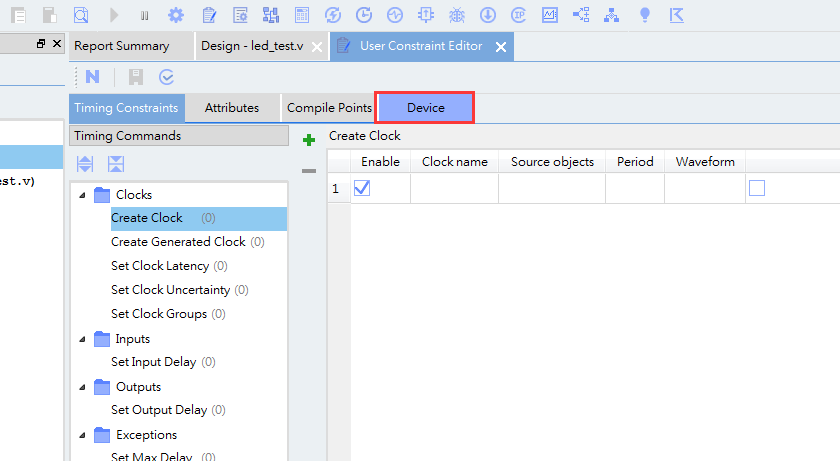Open the debugger via the bug icon
Screen dimensions: 840x461
coord(457,15)
